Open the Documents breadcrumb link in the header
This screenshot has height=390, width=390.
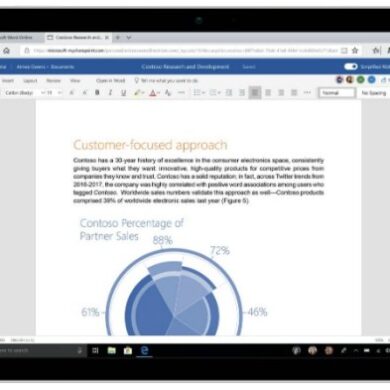pyautogui.click(x=62, y=67)
